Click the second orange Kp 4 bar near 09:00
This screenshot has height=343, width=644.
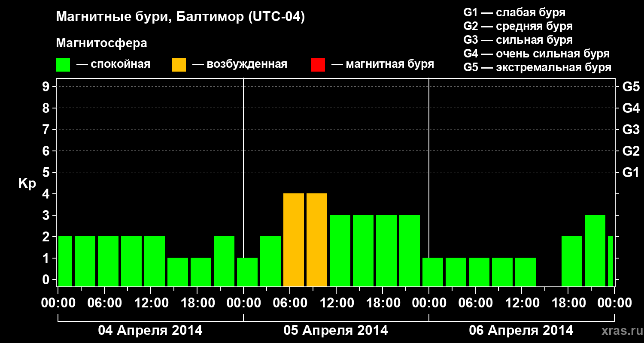[317, 240]
